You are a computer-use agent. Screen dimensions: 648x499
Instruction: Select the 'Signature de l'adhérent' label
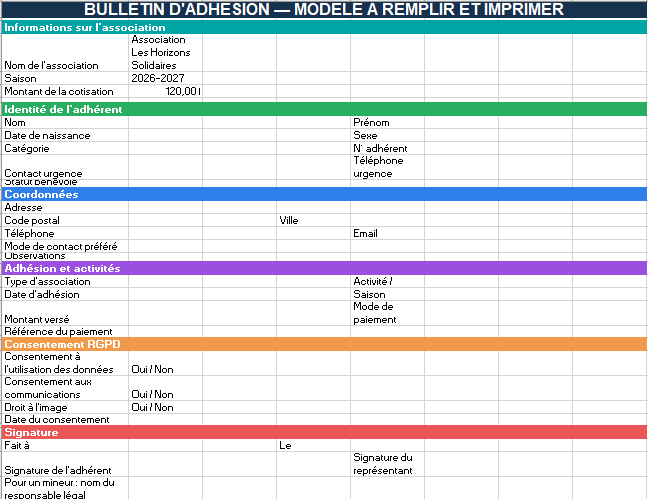[65, 464]
